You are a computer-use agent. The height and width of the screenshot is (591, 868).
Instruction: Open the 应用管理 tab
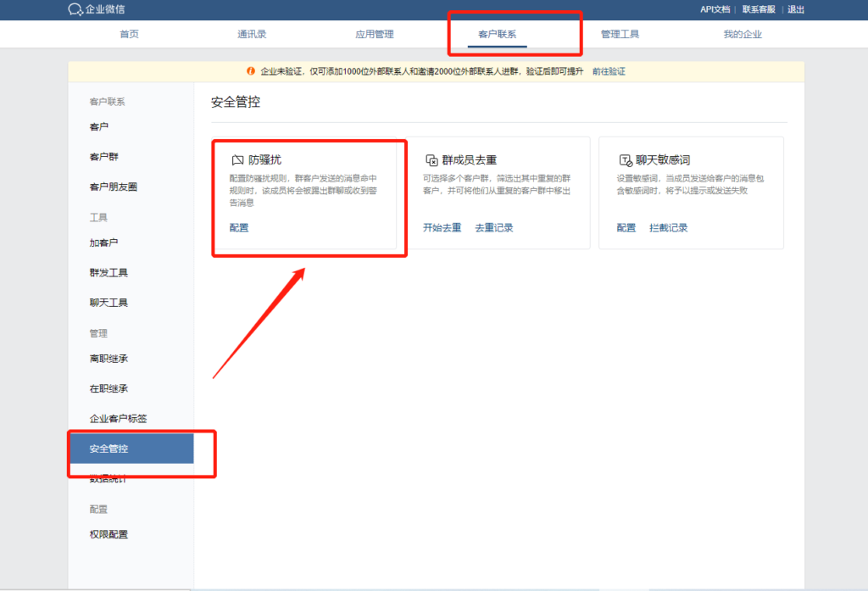[374, 35]
